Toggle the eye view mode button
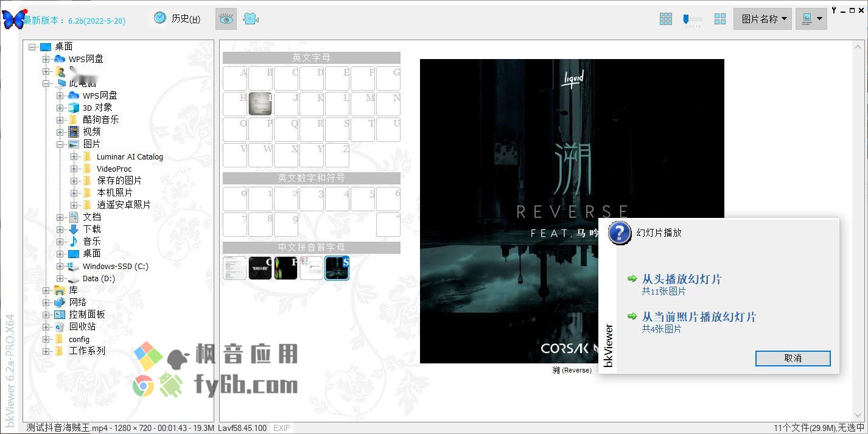The height and width of the screenshot is (434, 868). coord(226,19)
